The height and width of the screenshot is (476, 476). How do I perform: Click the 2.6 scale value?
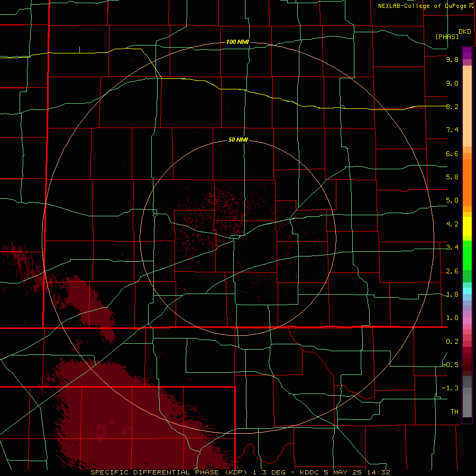tap(452, 271)
